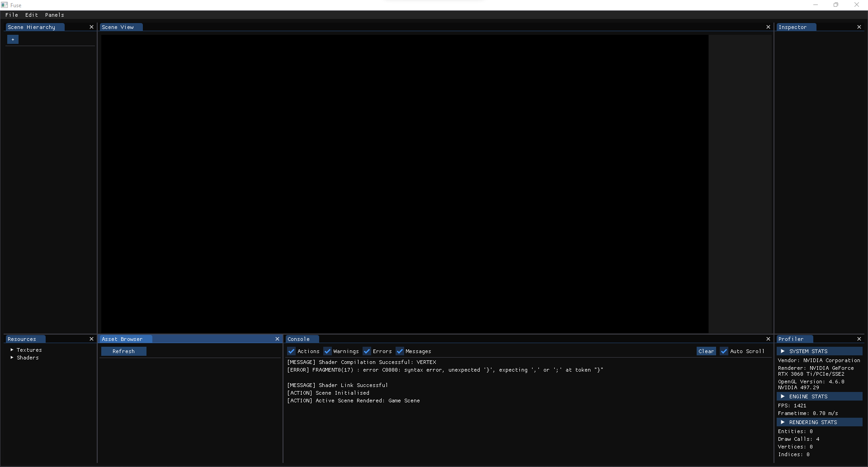Select the Scene View tab

[121, 27]
